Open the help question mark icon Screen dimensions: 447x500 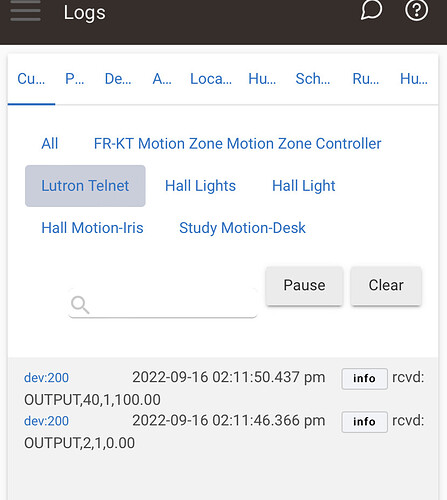[x=416, y=10]
